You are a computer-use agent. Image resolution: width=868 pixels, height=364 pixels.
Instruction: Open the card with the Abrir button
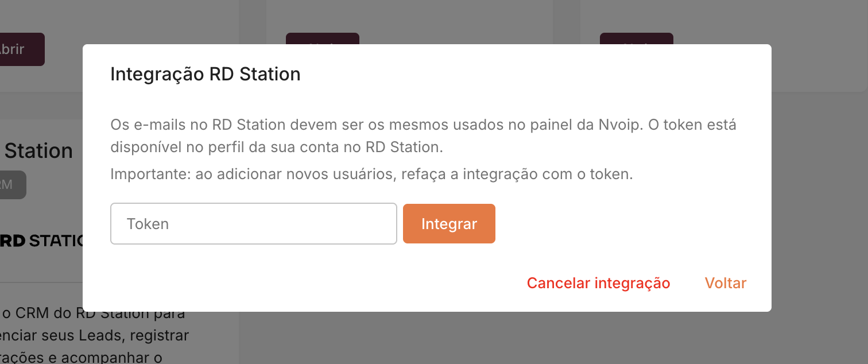[x=17, y=49]
